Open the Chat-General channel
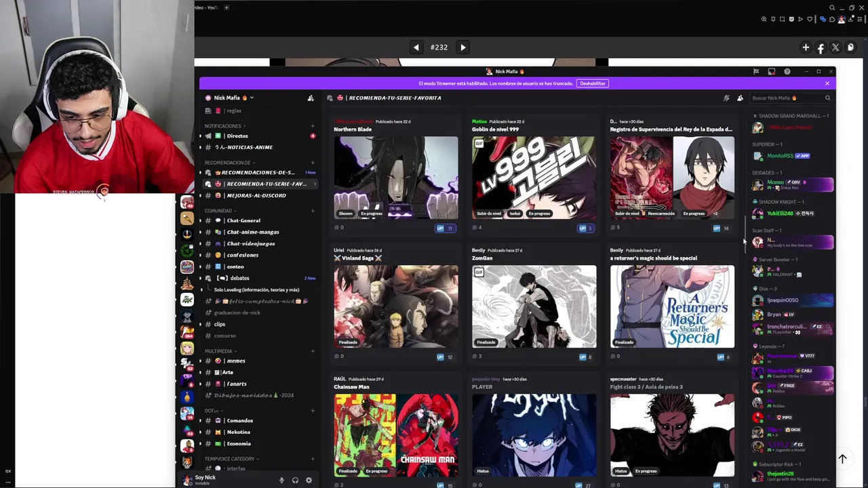The image size is (868, 488). 260,220
